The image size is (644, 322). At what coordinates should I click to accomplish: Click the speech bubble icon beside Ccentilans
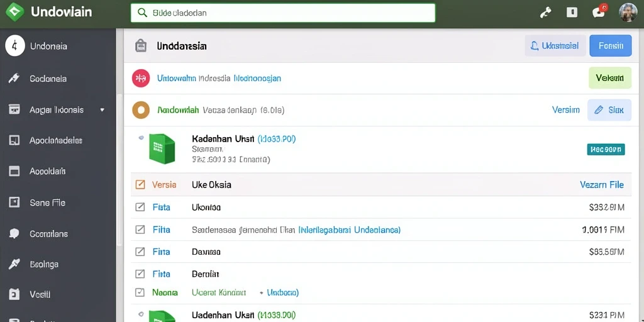tap(14, 234)
